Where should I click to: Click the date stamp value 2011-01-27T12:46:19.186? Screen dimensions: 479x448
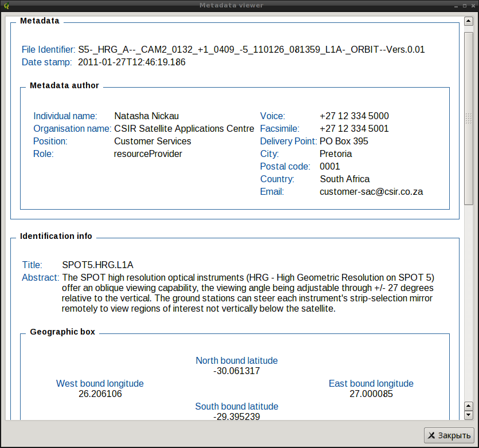tap(132, 62)
